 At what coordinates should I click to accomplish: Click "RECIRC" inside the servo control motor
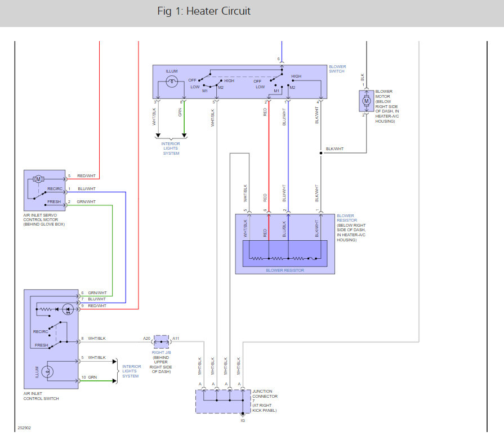[55, 189]
